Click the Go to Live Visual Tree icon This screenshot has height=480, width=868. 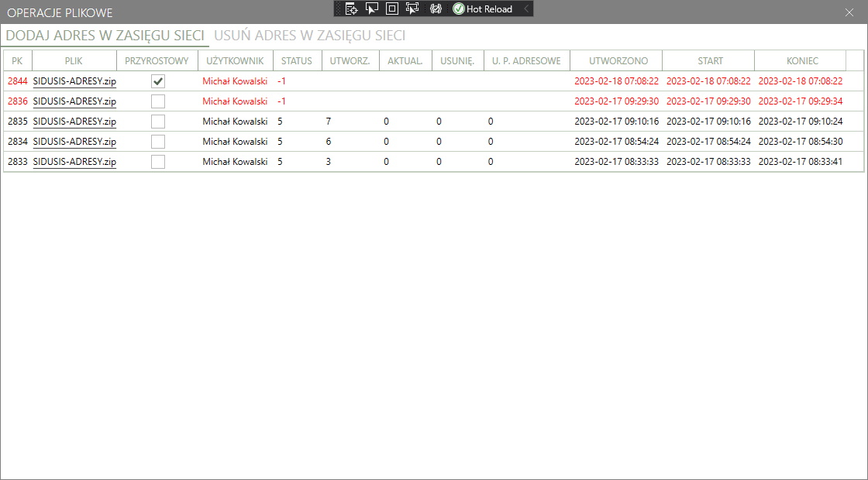[351, 9]
